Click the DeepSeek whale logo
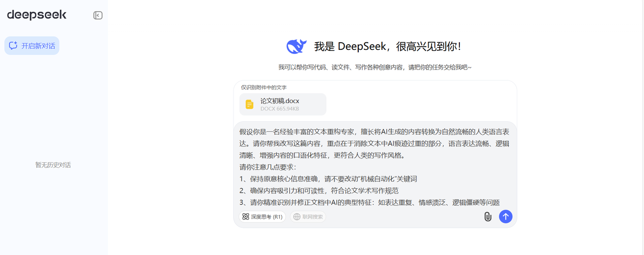 click(297, 47)
